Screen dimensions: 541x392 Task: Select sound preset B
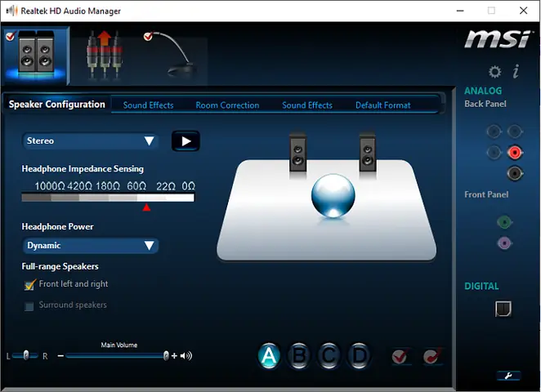tap(299, 356)
